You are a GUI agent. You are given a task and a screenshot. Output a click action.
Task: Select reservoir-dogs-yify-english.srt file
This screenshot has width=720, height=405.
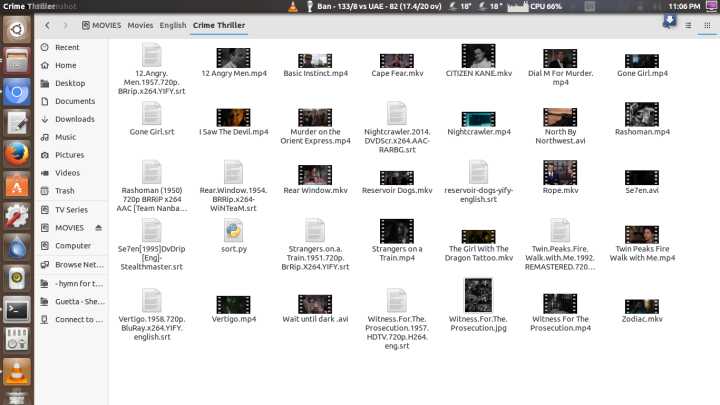point(478,182)
